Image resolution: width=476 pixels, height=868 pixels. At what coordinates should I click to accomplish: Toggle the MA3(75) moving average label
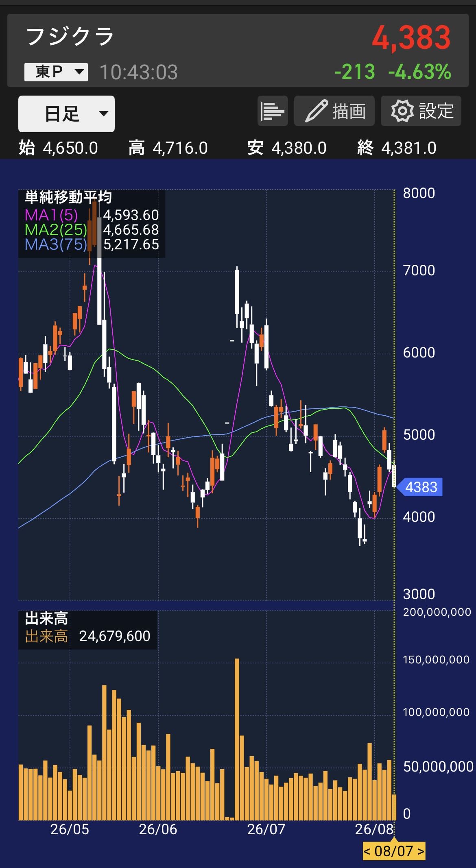coord(56,244)
